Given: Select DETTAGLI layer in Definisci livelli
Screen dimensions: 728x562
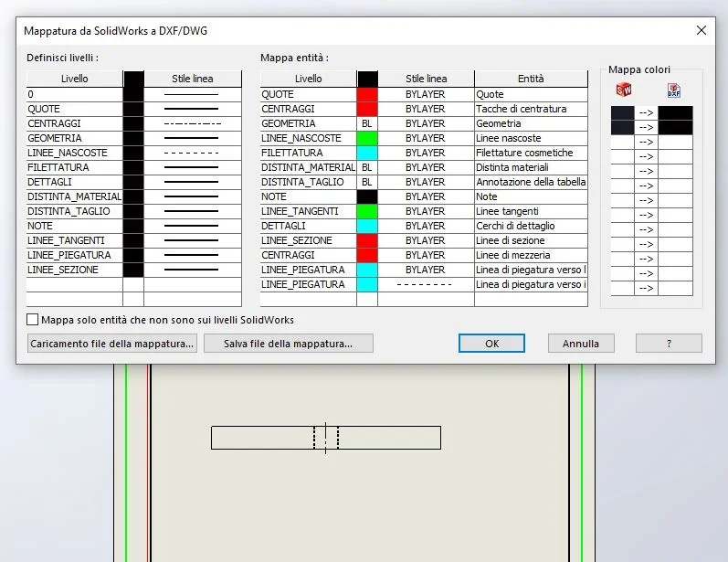Looking at the screenshot, I should (75, 182).
